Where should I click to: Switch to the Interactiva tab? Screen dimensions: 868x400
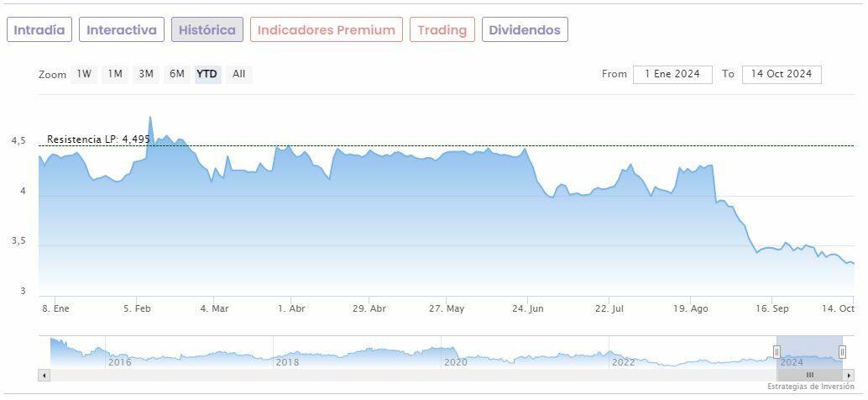tap(122, 30)
